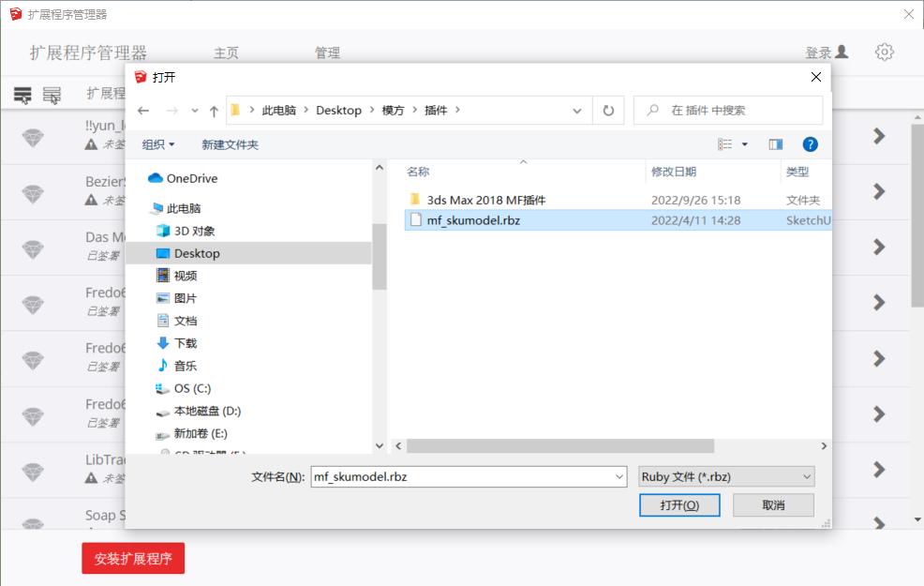Viewport: 924px width, 586px height.
Task: Open the 组织 menu
Action: [158, 144]
